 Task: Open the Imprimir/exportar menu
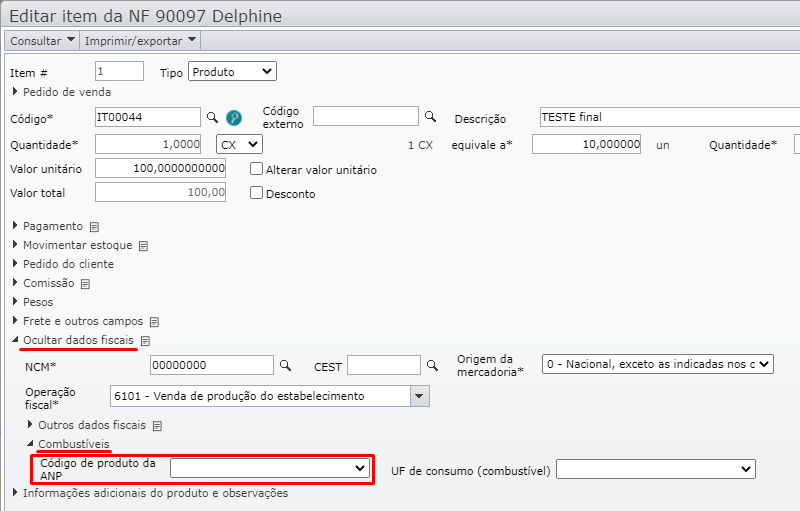140,41
